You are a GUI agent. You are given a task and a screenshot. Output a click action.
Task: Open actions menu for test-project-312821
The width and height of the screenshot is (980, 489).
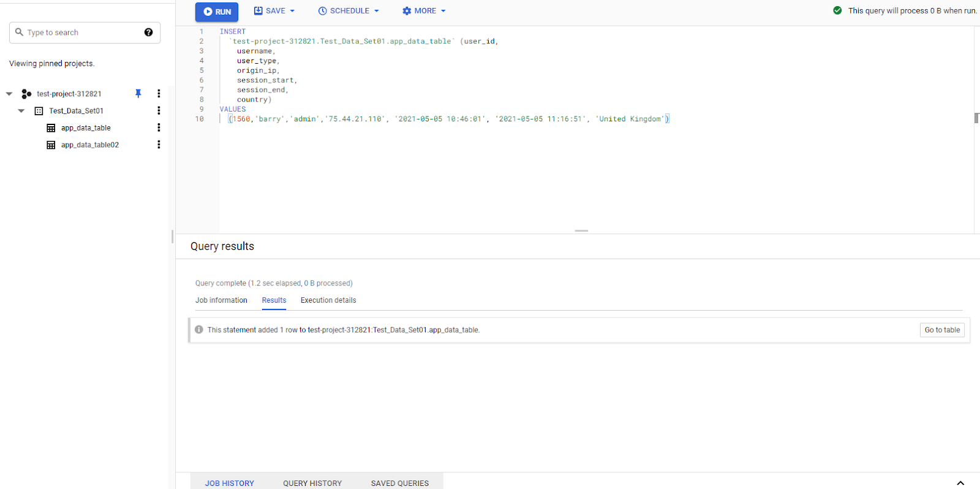coord(159,94)
